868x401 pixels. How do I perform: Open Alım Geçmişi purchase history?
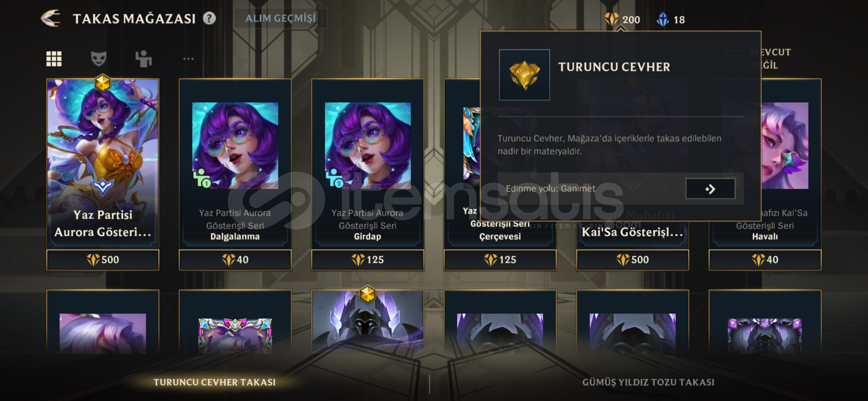[x=280, y=18]
